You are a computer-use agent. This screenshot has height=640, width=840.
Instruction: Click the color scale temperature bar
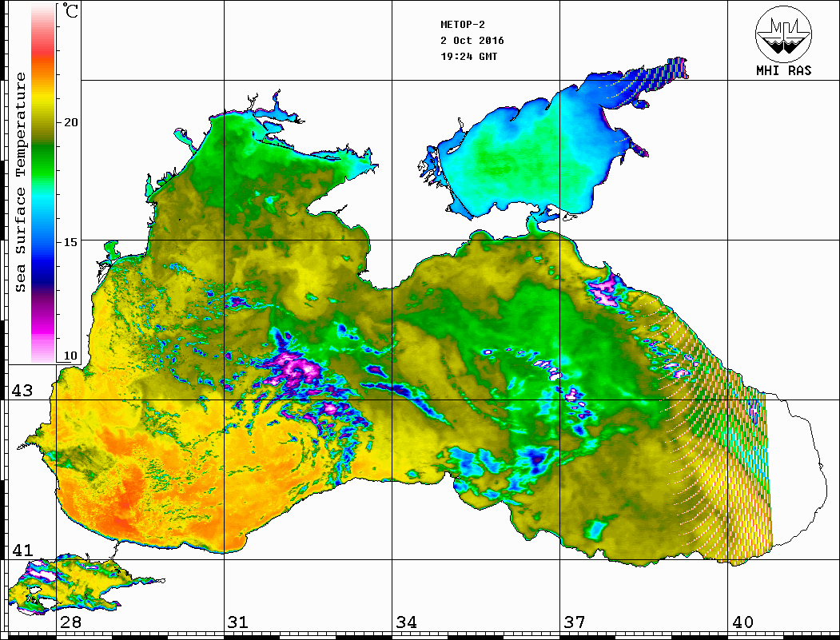(43, 183)
